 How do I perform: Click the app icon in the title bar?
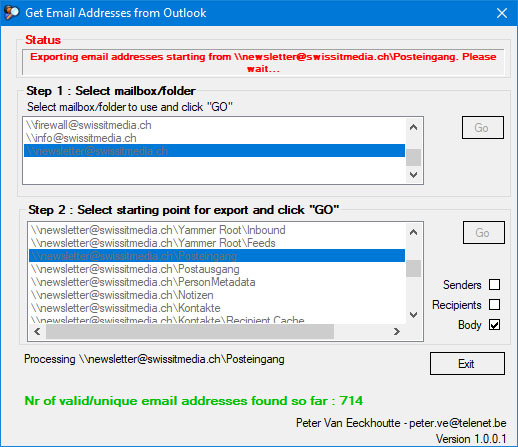11,13
